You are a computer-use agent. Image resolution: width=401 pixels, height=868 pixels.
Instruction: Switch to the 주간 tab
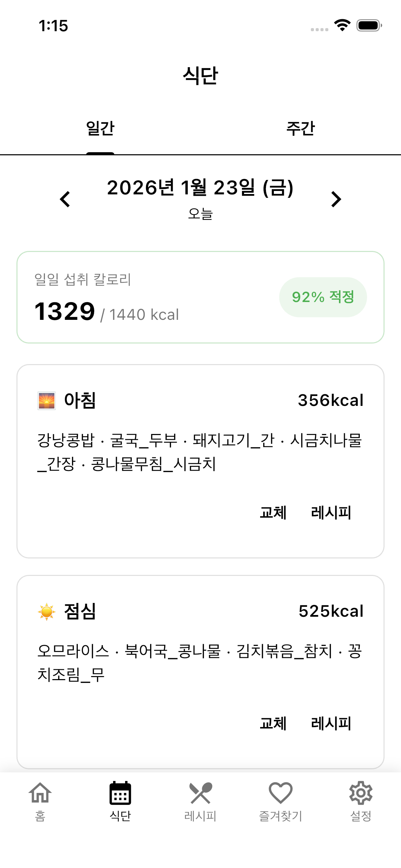tap(301, 129)
